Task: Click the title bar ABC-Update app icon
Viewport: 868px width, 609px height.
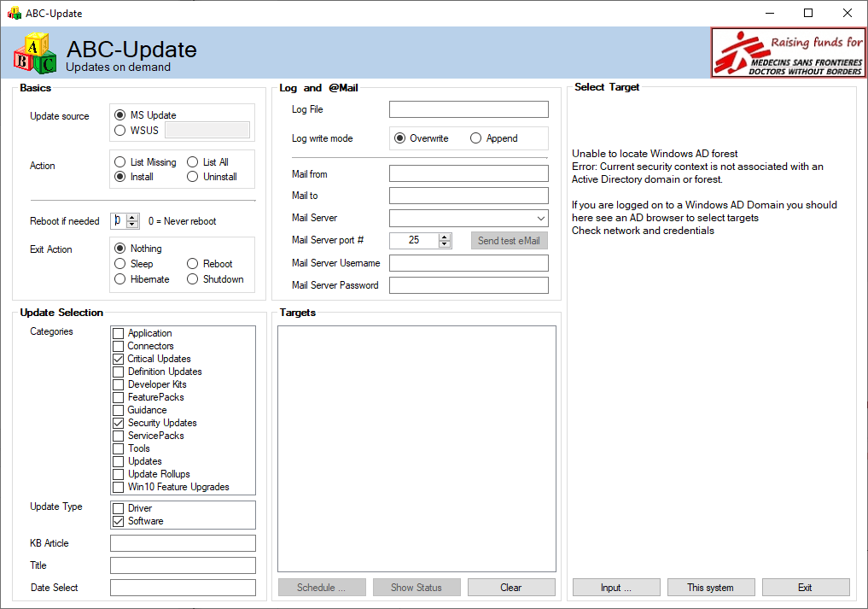Action: [14, 14]
